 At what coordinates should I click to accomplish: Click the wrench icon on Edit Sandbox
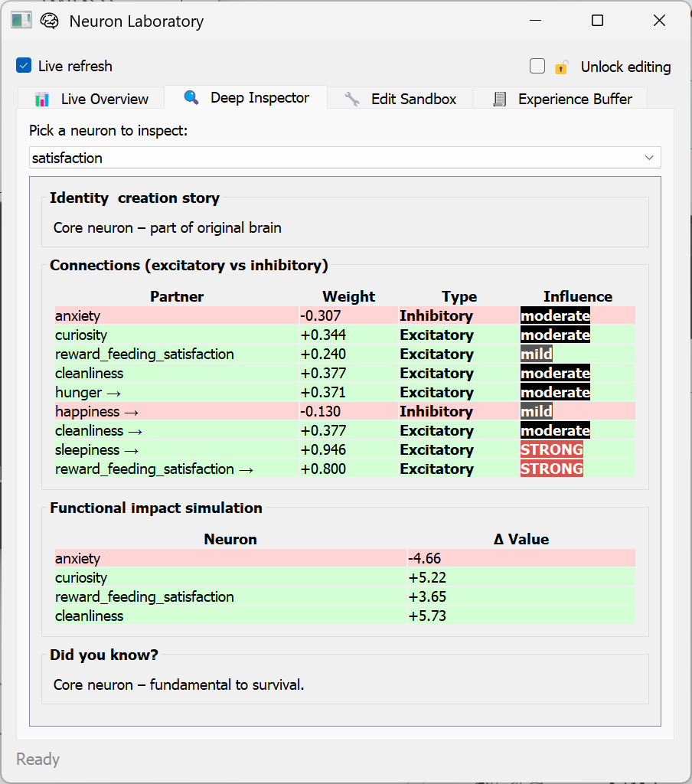coord(352,99)
